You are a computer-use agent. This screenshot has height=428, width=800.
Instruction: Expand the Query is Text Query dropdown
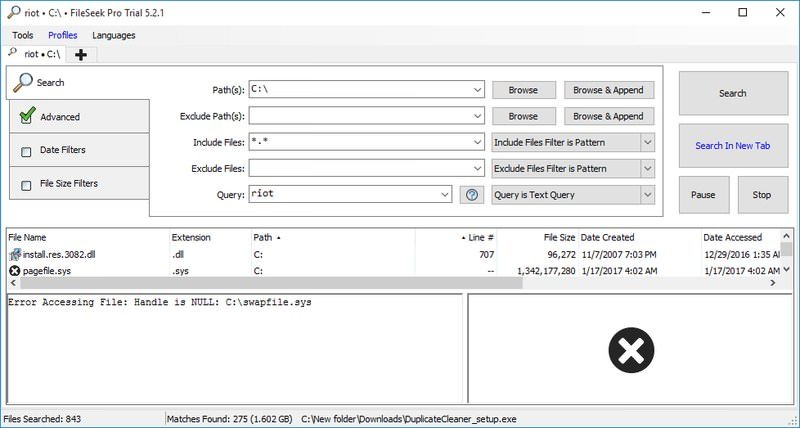[x=647, y=195]
